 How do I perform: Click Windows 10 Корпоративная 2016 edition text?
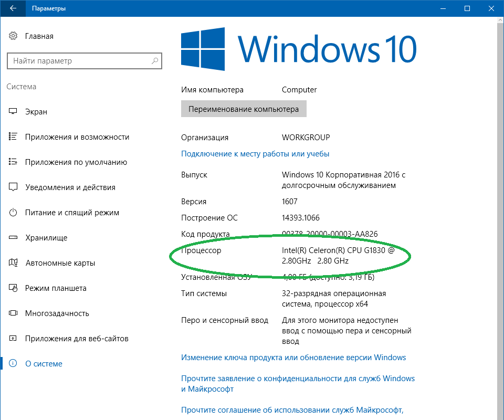point(343,180)
